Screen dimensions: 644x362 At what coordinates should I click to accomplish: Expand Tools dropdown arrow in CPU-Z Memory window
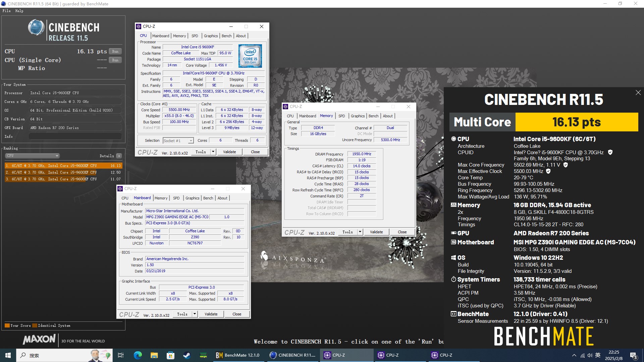360,232
